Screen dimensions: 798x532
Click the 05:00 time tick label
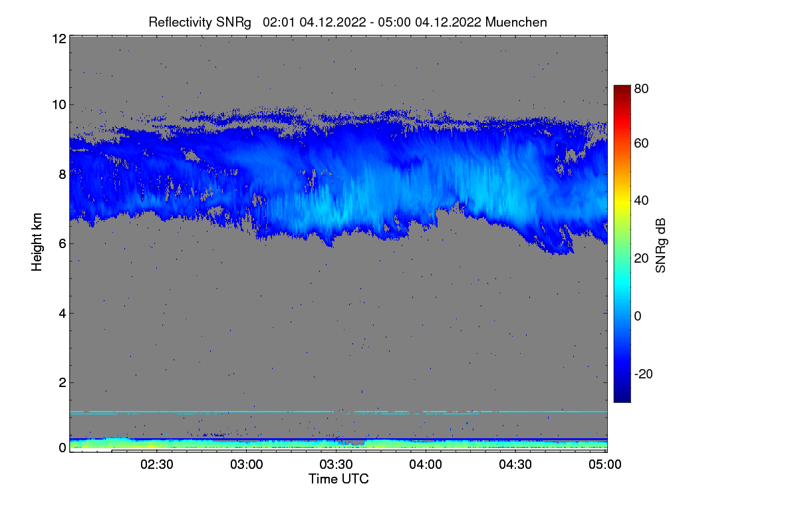point(605,465)
